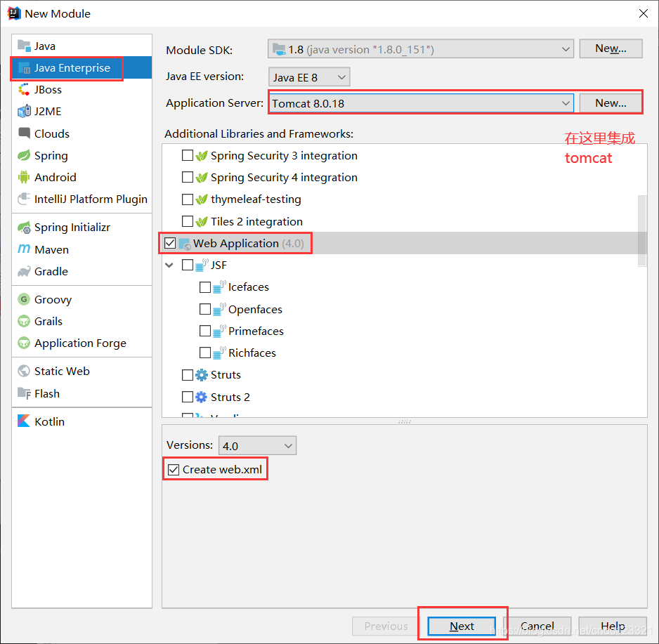Check the Richfaces checkbox
This screenshot has width=659, height=644.
click(205, 353)
